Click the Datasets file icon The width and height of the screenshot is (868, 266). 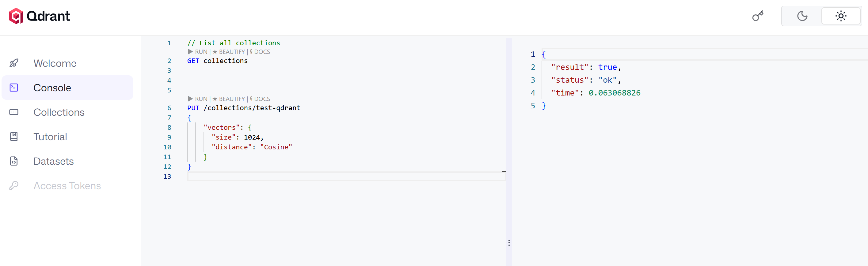pyautogui.click(x=14, y=161)
